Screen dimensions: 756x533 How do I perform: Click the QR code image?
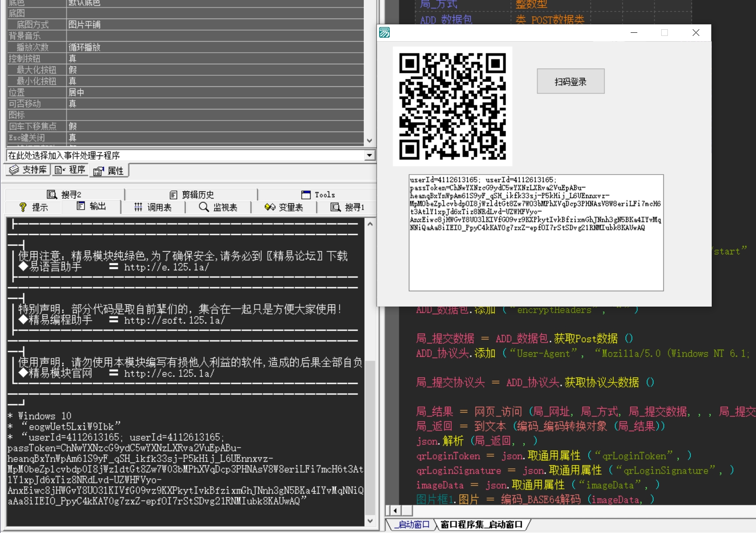tap(453, 106)
